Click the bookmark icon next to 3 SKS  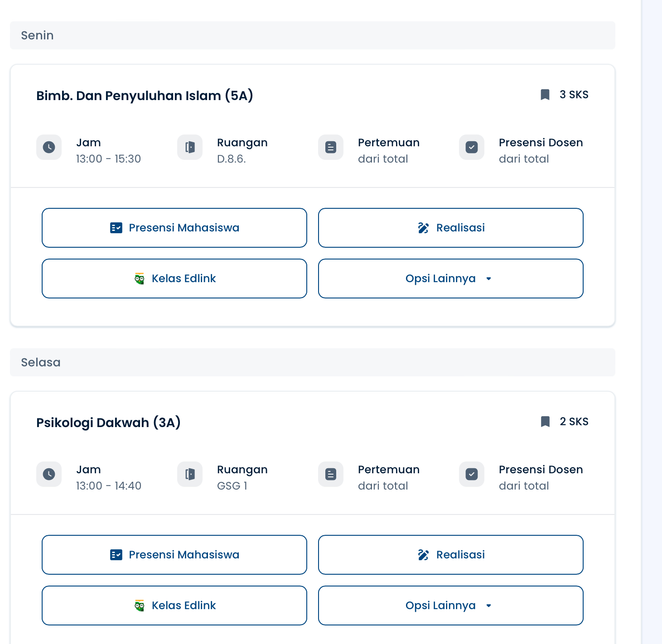point(545,95)
